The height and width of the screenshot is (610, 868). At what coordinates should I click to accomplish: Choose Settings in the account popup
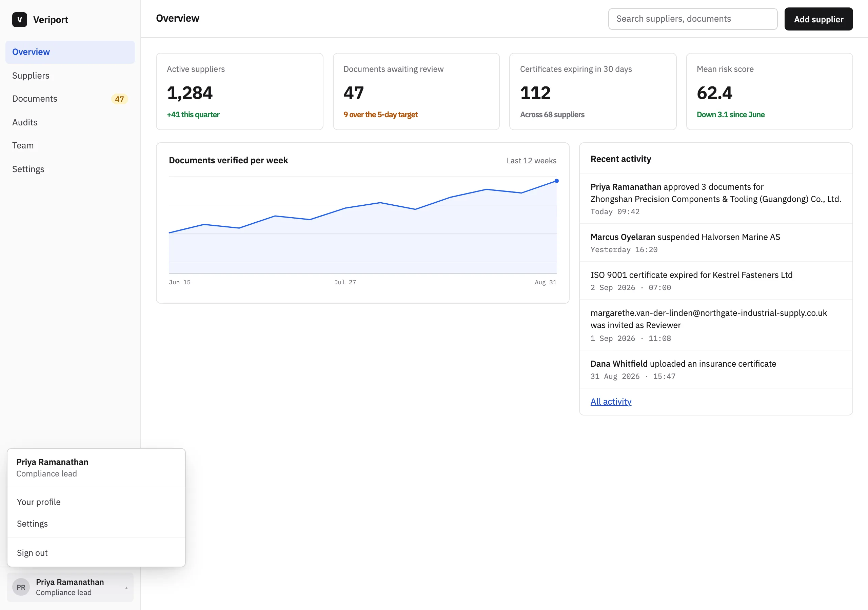click(96, 524)
